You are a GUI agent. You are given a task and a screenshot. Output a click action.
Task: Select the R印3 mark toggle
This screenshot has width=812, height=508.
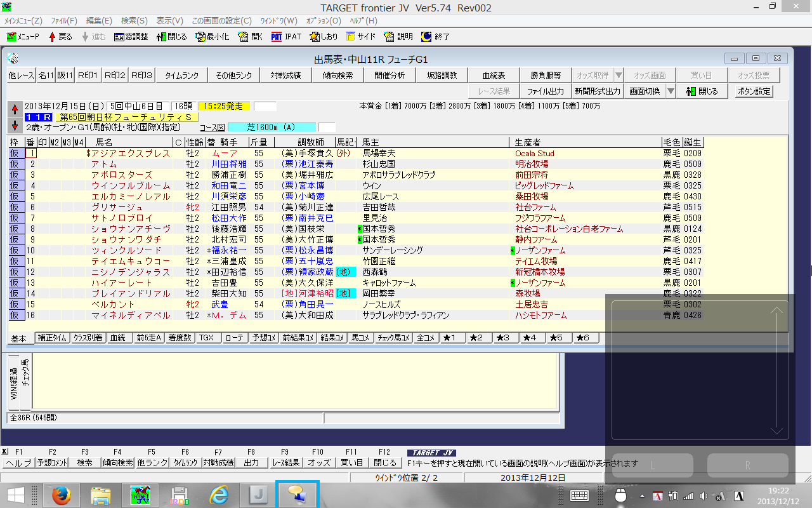coord(142,75)
